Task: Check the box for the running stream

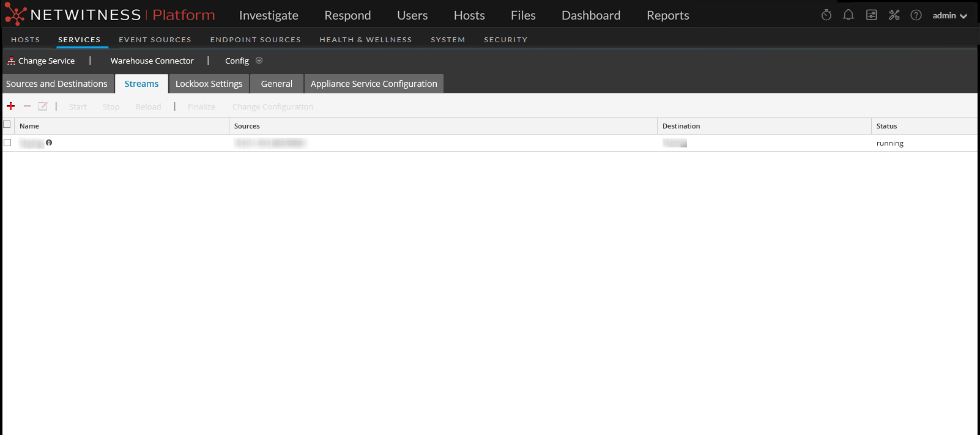Action: (x=7, y=143)
